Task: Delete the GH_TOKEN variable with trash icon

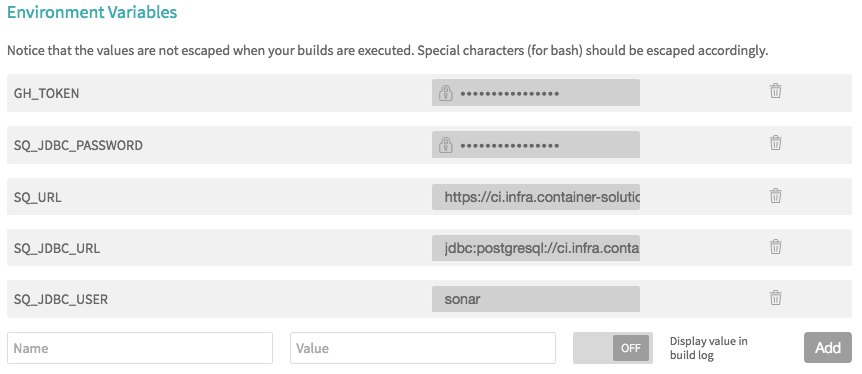Action: (775, 91)
